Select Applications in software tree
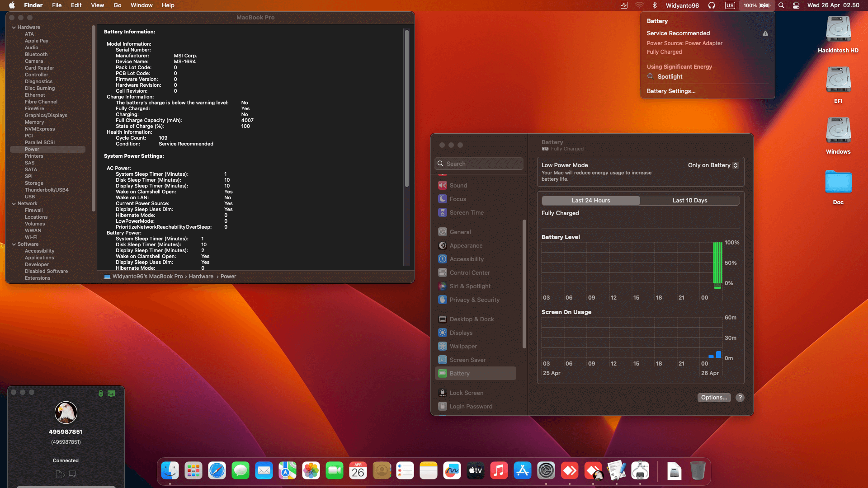The width and height of the screenshot is (868, 488). click(39, 258)
